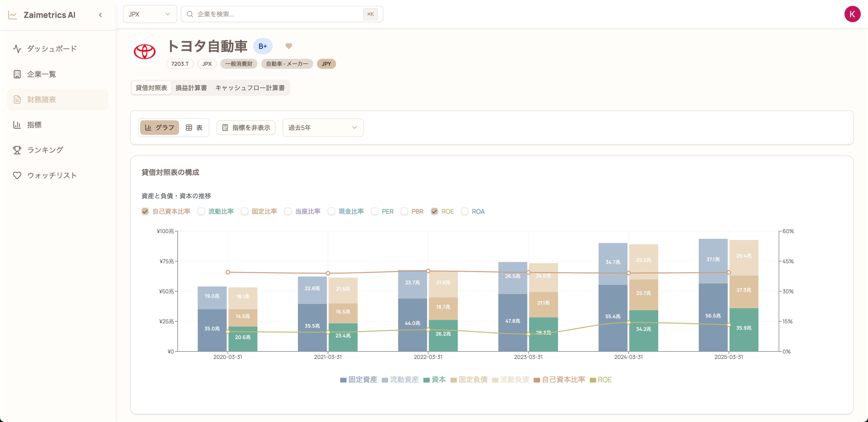Click the 固定資産 legend color swatch

click(343, 380)
